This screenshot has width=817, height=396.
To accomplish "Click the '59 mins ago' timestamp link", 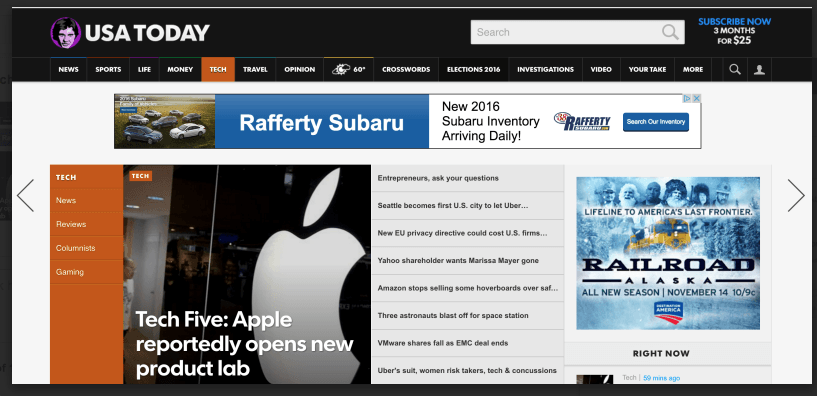I will pos(661,378).
